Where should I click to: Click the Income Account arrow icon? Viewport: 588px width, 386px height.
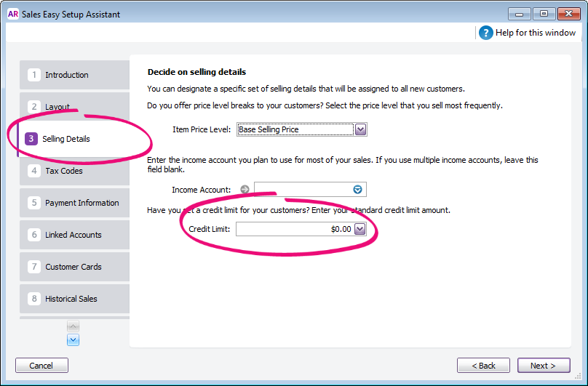[x=245, y=190]
